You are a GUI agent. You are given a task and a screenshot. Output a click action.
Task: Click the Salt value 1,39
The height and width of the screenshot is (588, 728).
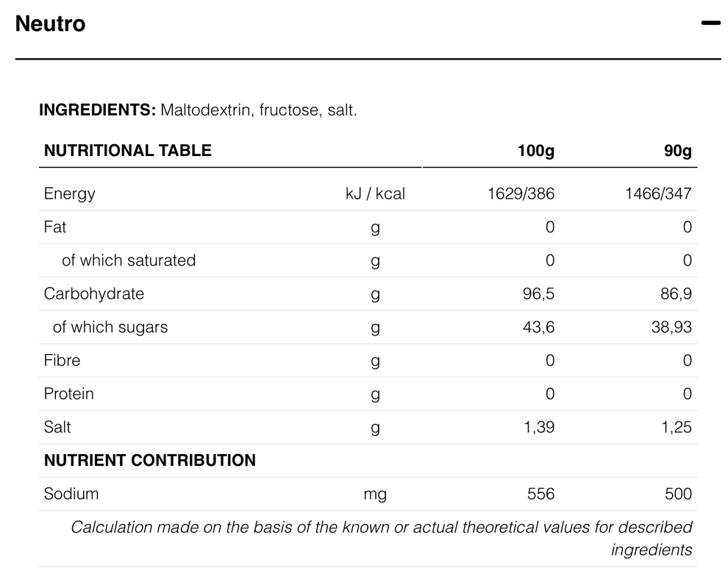pos(538,427)
